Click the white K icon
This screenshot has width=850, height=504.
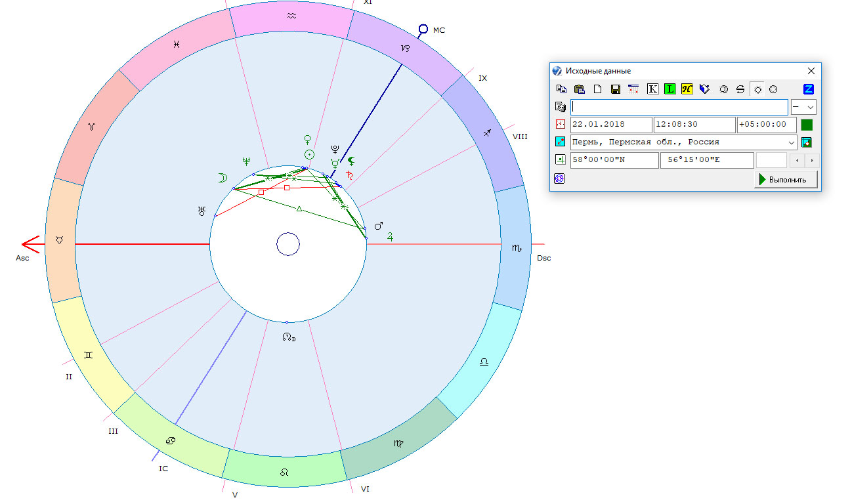pyautogui.click(x=652, y=89)
